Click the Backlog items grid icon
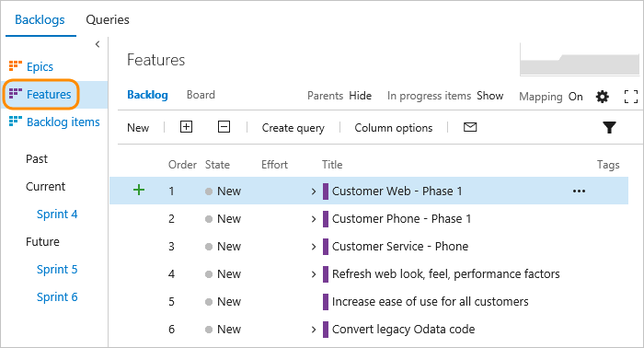The width and height of the screenshot is (644, 348). point(16,122)
